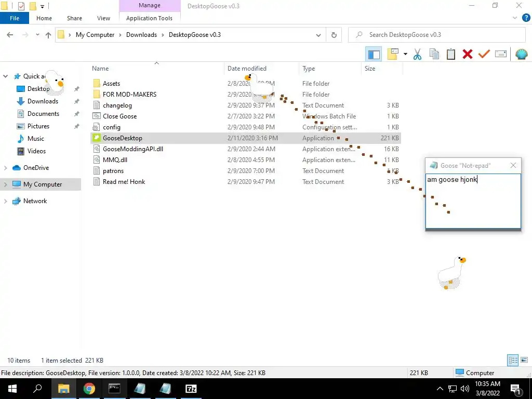Image resolution: width=532 pixels, height=399 pixels.
Task: Open Google Chrome from the taskbar
Action: [89, 389]
